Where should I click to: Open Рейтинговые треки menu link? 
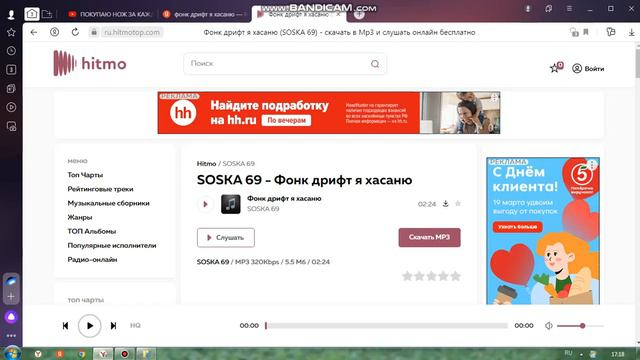coord(100,189)
